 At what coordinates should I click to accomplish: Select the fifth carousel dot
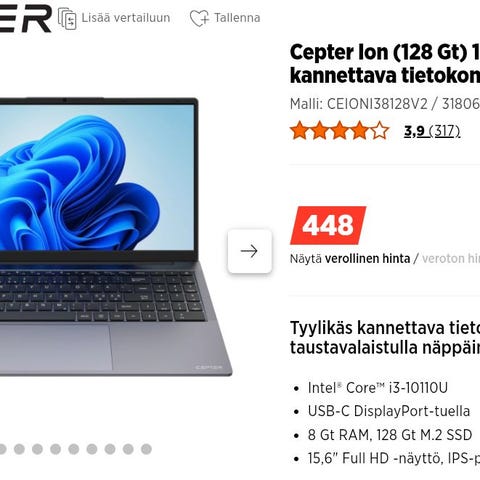click(x=74, y=449)
